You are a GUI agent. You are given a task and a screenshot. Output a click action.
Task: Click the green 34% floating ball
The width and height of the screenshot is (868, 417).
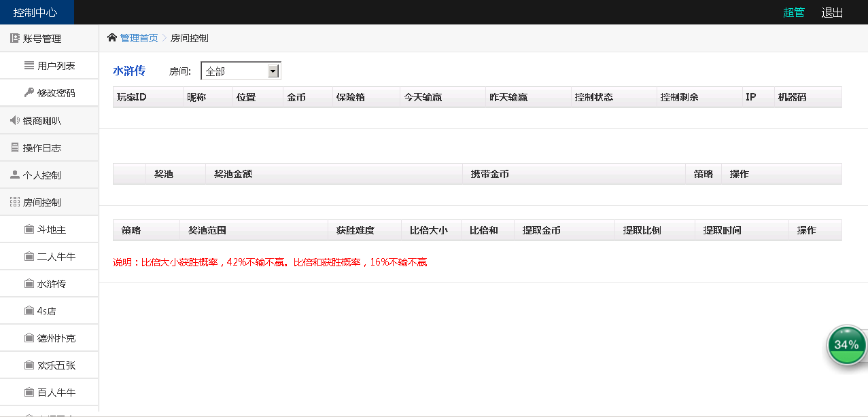846,344
